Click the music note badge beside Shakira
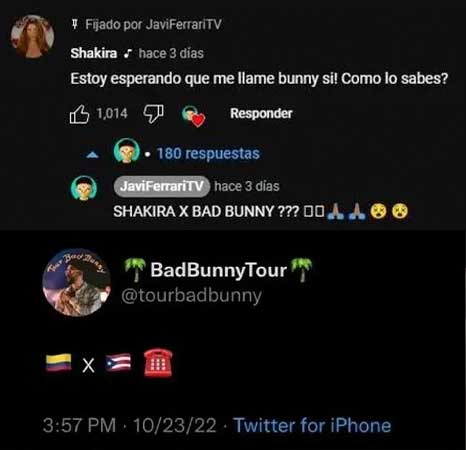This screenshot has height=450, width=466. coord(128,53)
